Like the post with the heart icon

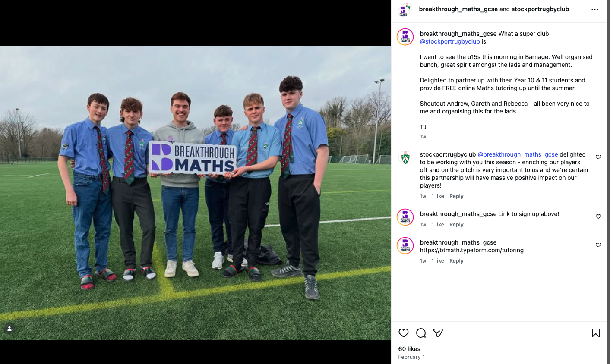[x=404, y=333]
